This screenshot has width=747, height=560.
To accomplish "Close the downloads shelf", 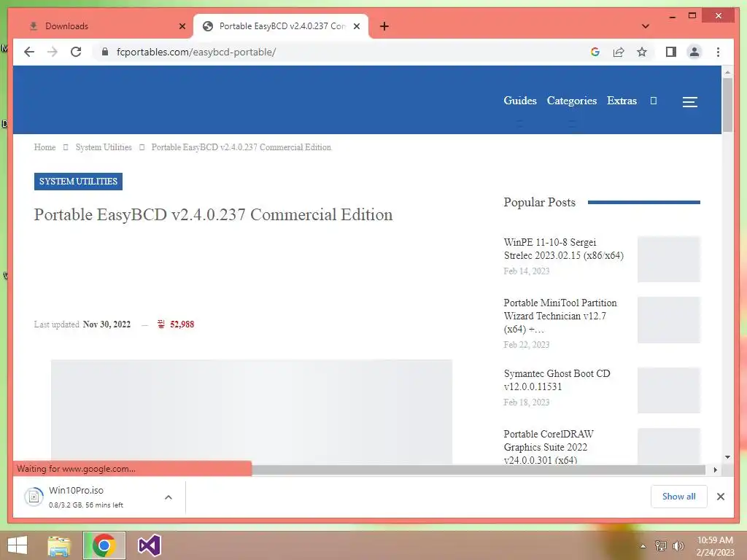I will tap(720, 497).
